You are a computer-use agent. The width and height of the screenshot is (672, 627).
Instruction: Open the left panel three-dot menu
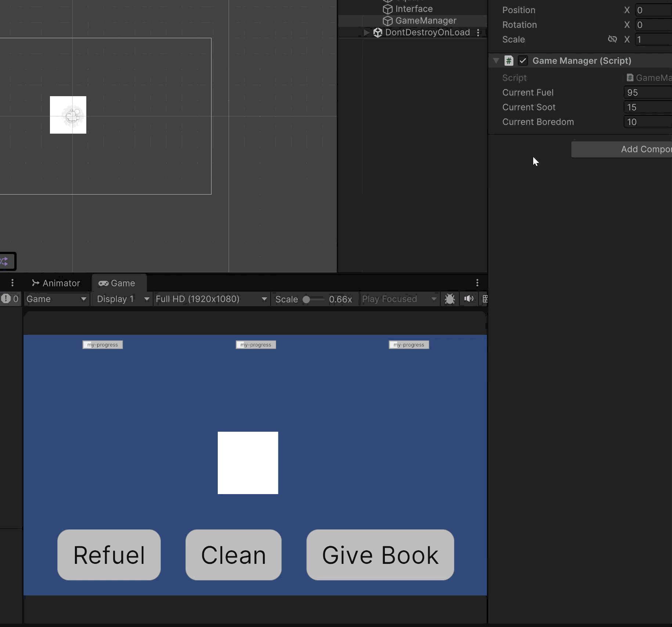coord(12,283)
